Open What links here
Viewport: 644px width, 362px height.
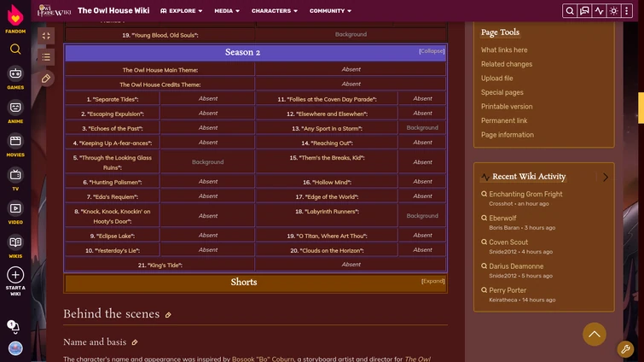pyautogui.click(x=504, y=50)
